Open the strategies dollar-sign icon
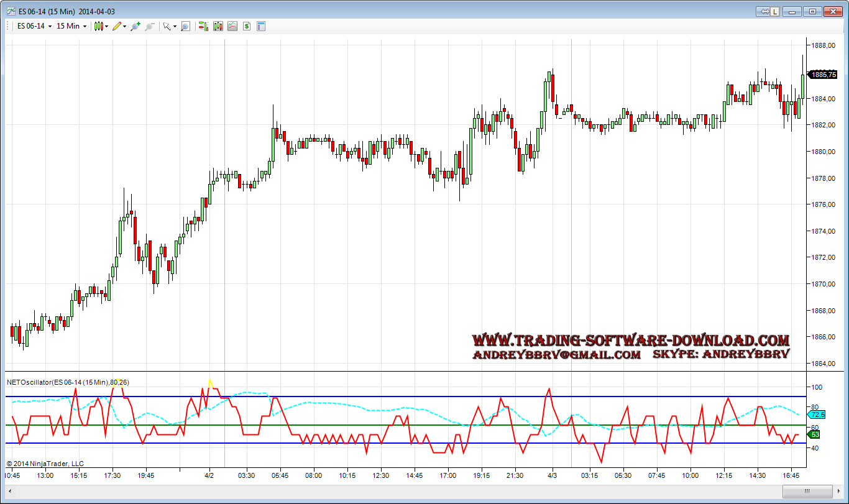The width and height of the screenshot is (849, 504). point(247,26)
